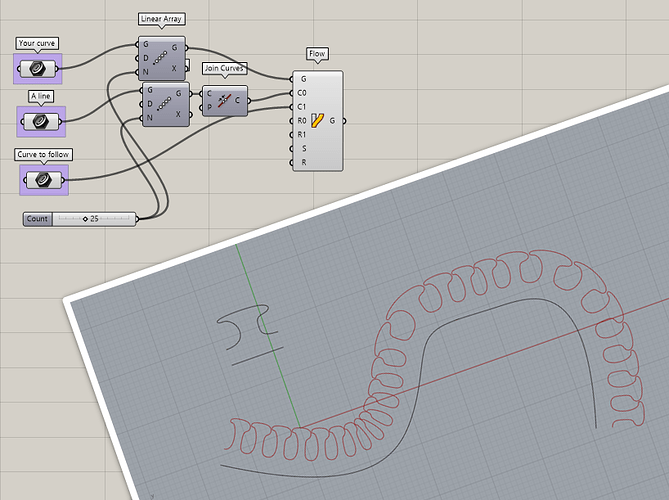
Task: Click the Count slider grip at 25
Action: coord(85,219)
